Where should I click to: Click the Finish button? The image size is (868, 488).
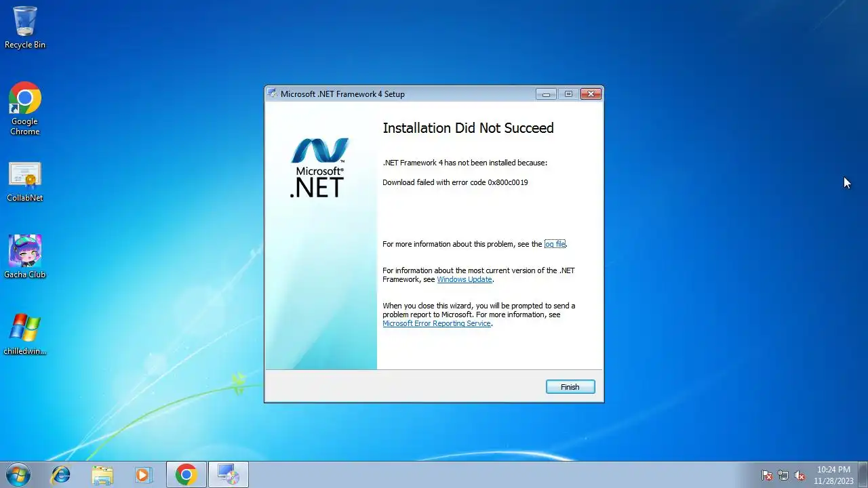click(570, 387)
